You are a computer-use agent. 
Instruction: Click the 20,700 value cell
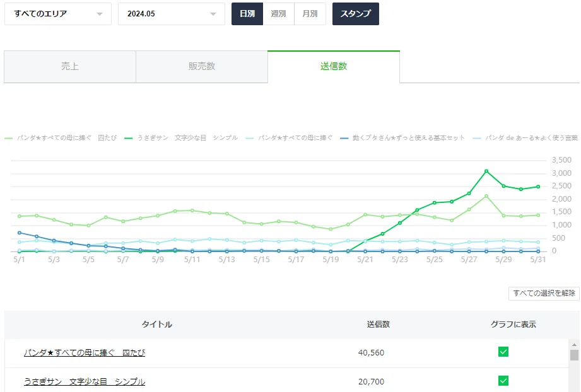[371, 382]
